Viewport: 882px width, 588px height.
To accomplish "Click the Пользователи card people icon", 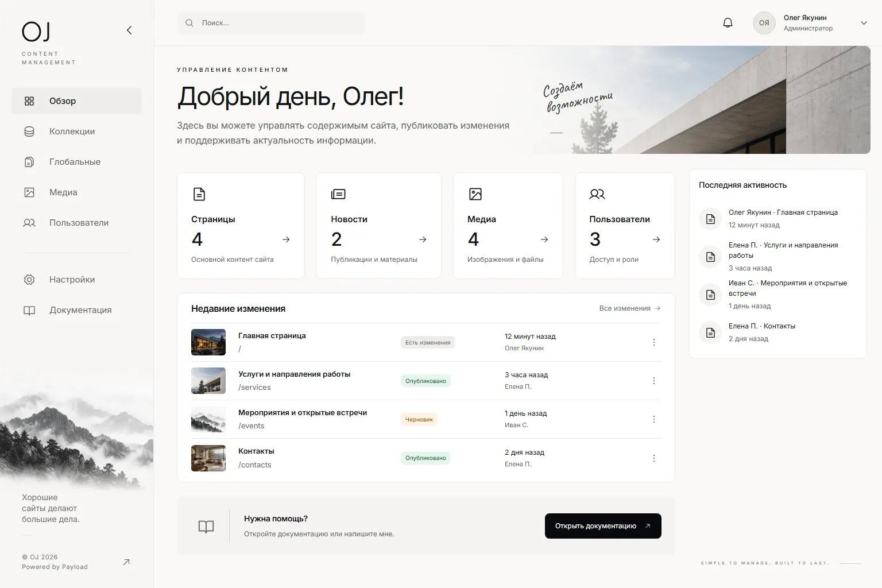I will (x=597, y=194).
